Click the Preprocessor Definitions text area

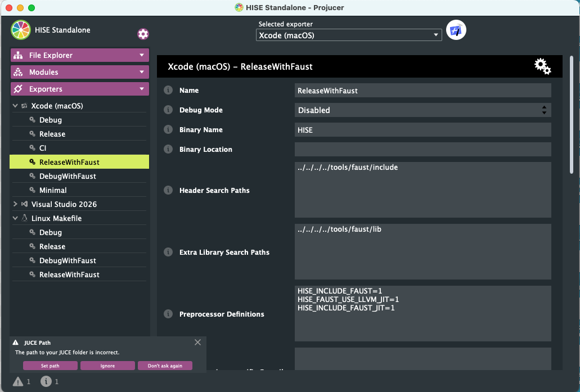click(x=423, y=313)
